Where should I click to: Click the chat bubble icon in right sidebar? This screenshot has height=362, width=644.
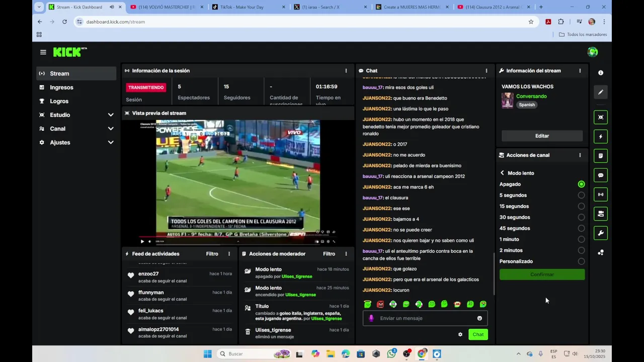click(x=601, y=175)
